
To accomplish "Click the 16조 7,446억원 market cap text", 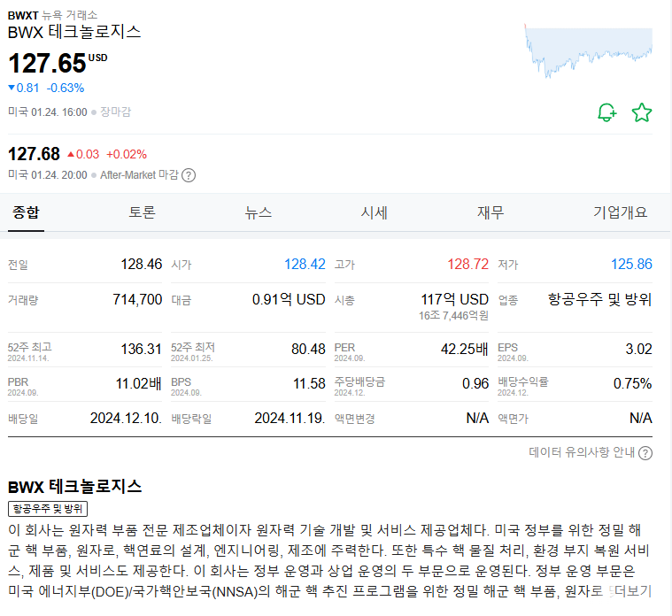I will click(453, 316).
